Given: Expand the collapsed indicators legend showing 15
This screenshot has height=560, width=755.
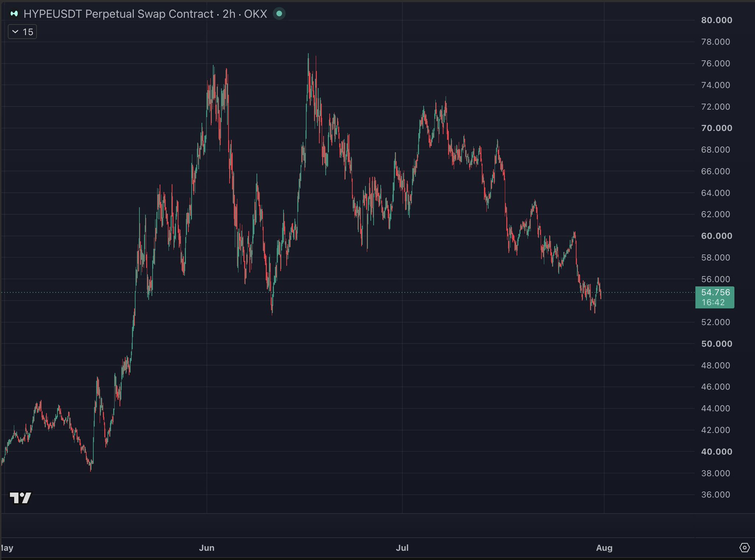Looking at the screenshot, I should tap(22, 32).
